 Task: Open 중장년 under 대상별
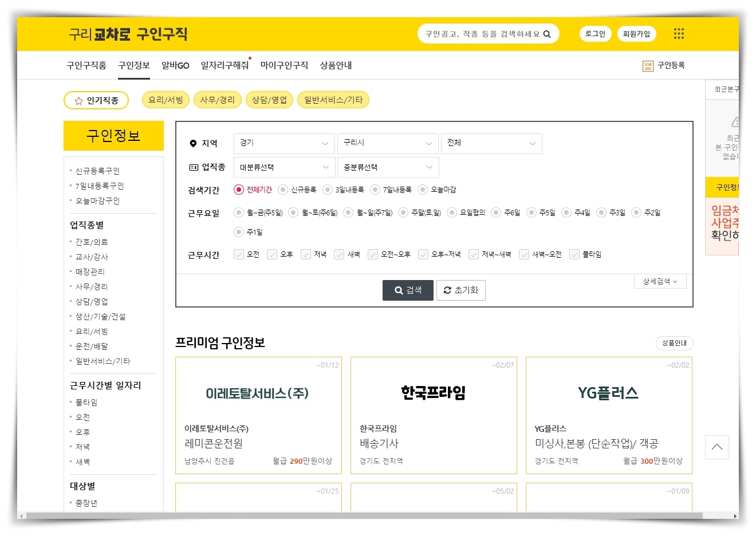point(86,503)
